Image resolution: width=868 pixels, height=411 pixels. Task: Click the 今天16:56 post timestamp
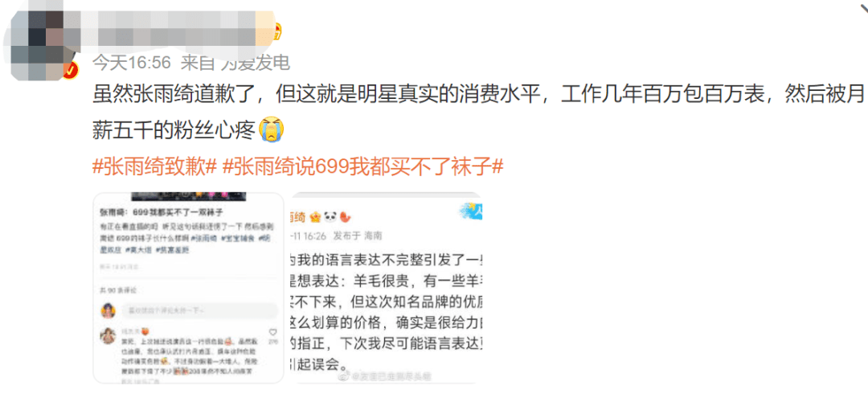(x=132, y=64)
